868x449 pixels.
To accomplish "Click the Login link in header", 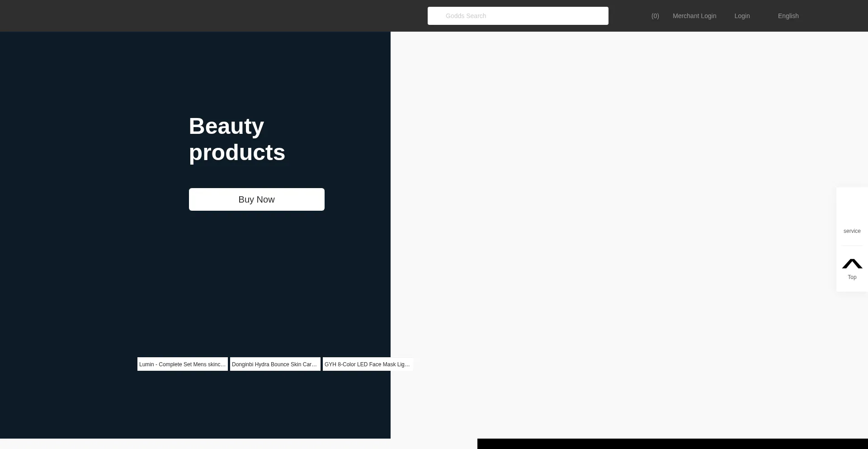I will pos(742,16).
